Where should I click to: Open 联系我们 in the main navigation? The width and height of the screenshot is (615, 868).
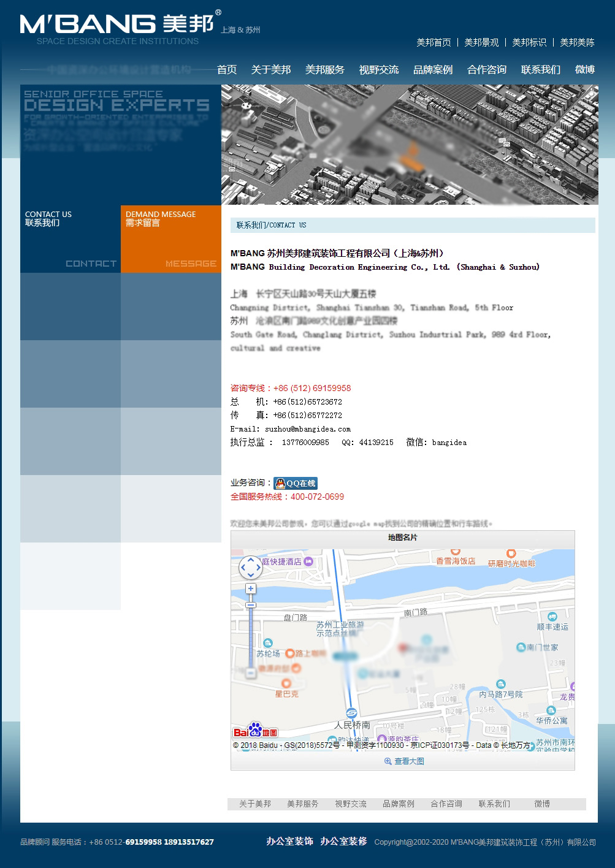tap(541, 70)
